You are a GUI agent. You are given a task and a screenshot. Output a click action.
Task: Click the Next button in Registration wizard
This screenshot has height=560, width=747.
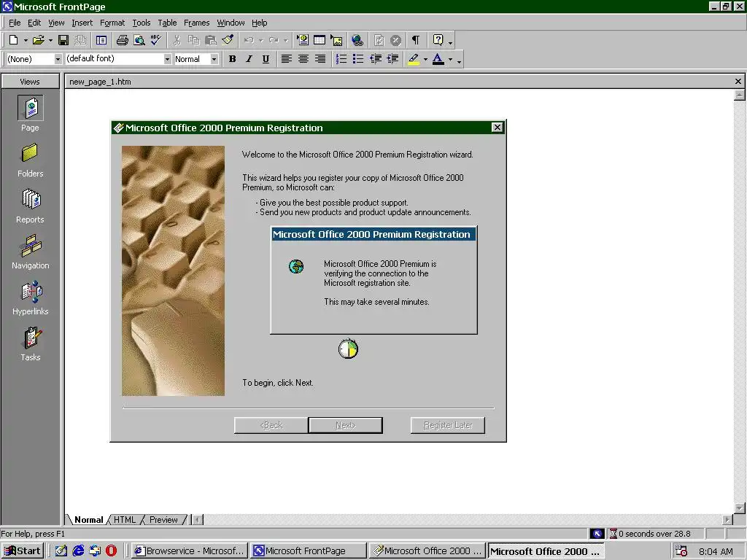click(345, 425)
